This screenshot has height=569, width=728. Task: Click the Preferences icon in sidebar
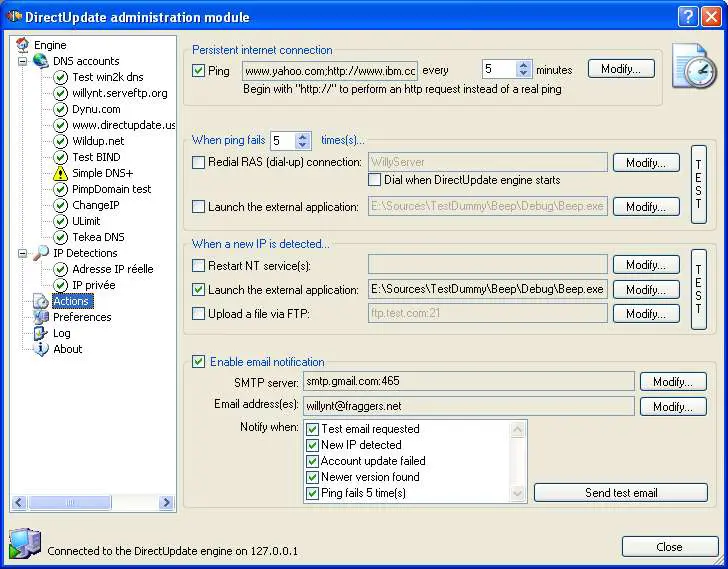click(41, 317)
